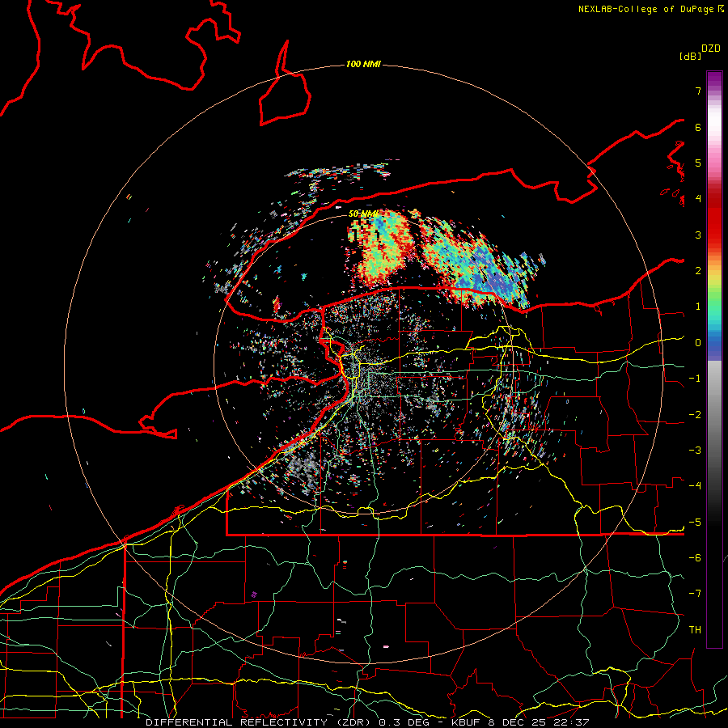Click the -3 value on color scale
The height and width of the screenshot is (728, 728).
[695, 451]
